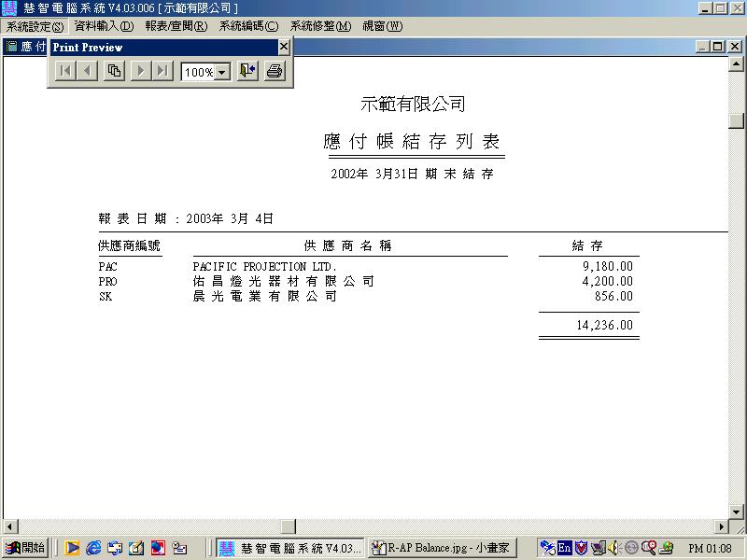
Task: Jump to last page in Print Preview
Action: 163,71
